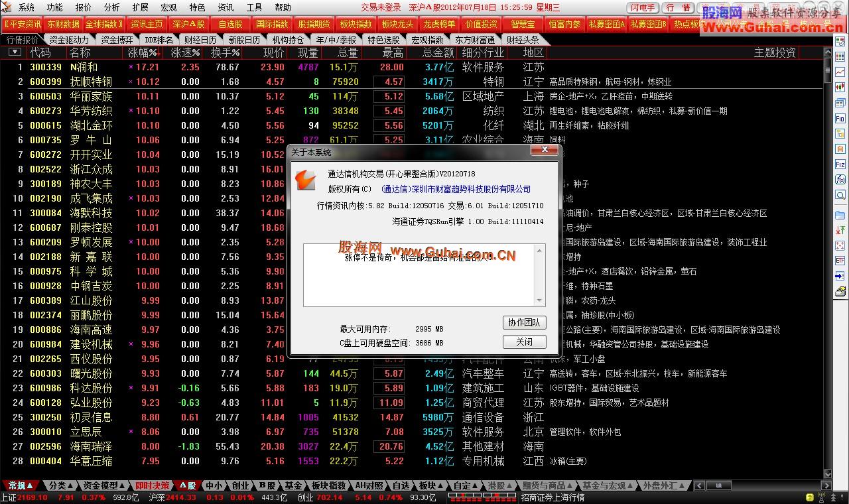Click the red 国际指数 toolbar button
Image resolution: width=849 pixels, height=504 pixels.
272,24
